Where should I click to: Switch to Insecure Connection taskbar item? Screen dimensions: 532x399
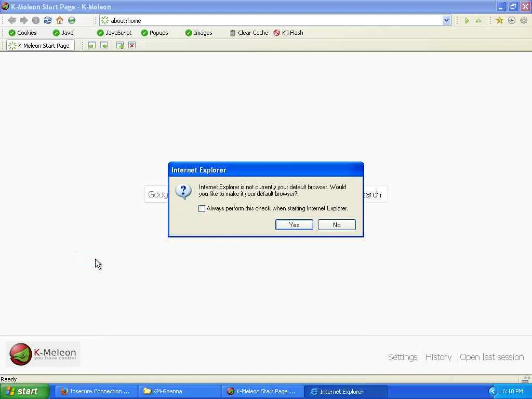96,392
